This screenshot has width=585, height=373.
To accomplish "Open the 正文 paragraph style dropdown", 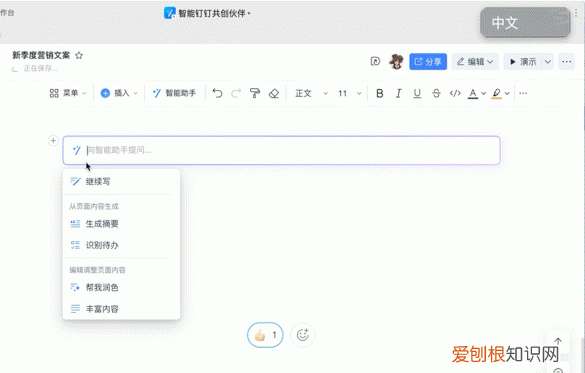I will (x=311, y=93).
